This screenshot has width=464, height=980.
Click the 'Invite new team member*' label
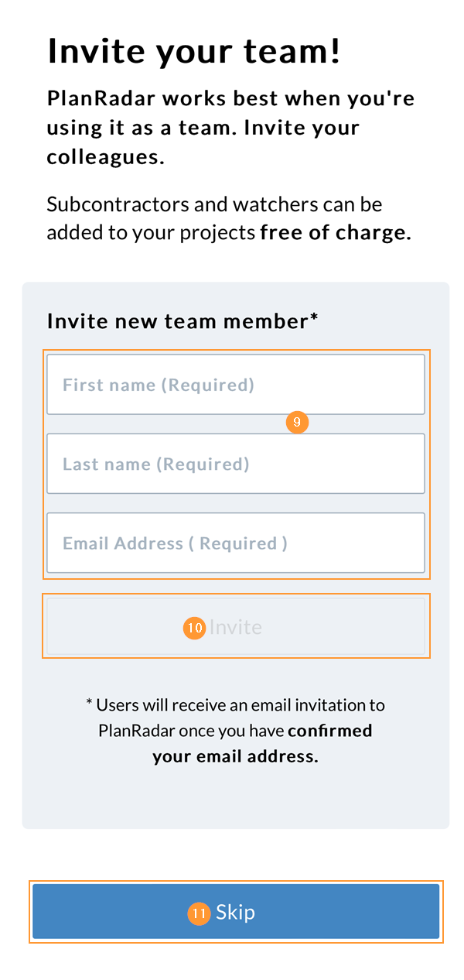(x=183, y=321)
